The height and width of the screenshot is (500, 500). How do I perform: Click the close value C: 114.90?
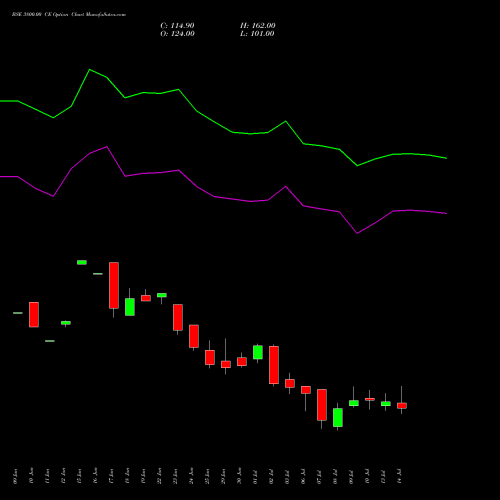click(x=177, y=26)
